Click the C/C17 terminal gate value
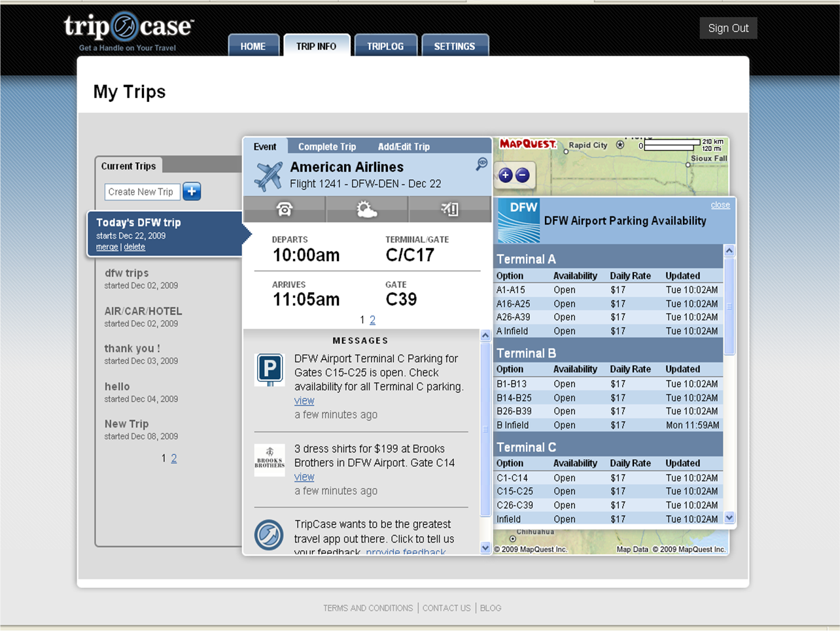 tap(410, 255)
